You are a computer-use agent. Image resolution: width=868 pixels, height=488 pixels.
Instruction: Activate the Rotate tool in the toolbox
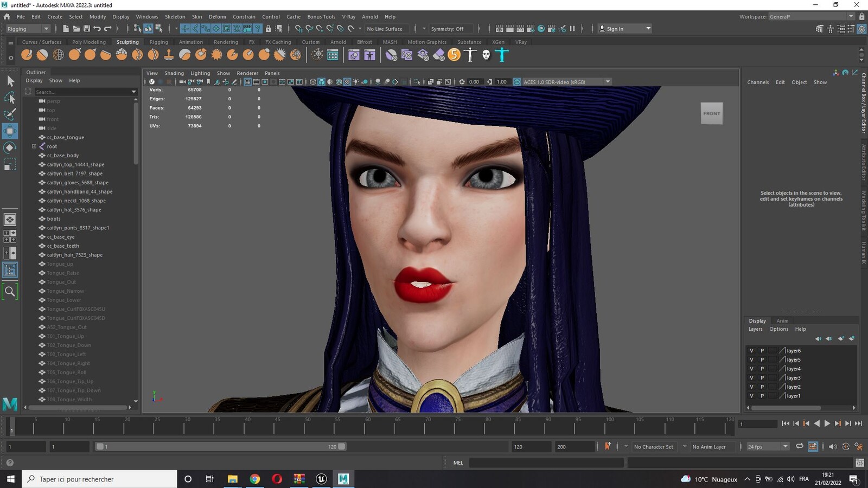click(x=10, y=147)
